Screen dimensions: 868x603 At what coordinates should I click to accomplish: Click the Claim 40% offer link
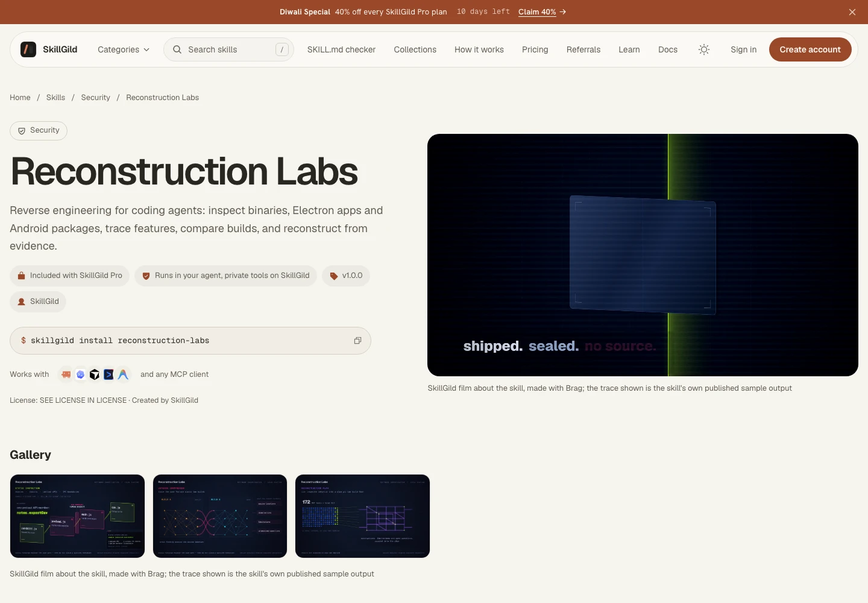coord(542,12)
